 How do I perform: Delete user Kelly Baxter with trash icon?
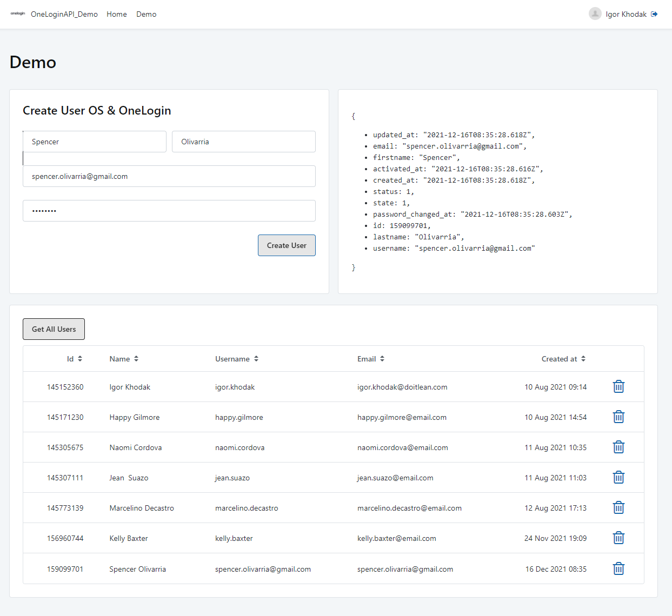618,538
